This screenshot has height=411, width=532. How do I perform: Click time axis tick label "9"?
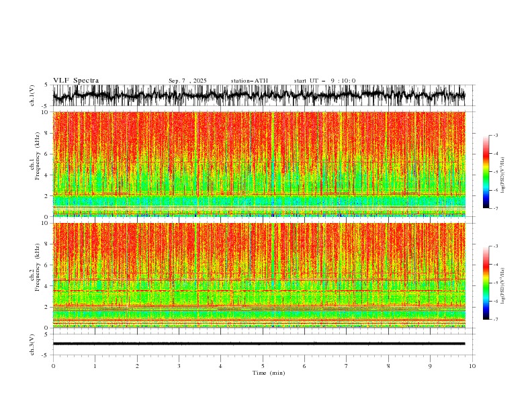(x=430, y=366)
